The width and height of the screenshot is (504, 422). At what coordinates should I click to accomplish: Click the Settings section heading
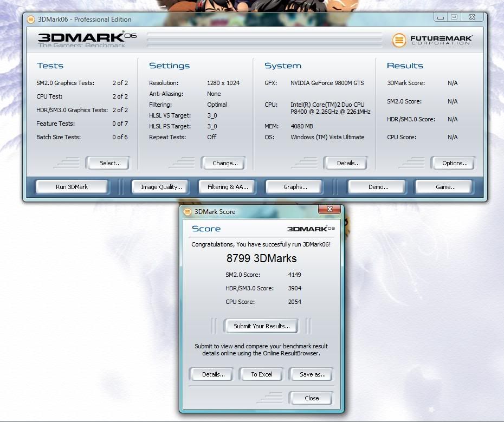pyautogui.click(x=169, y=66)
